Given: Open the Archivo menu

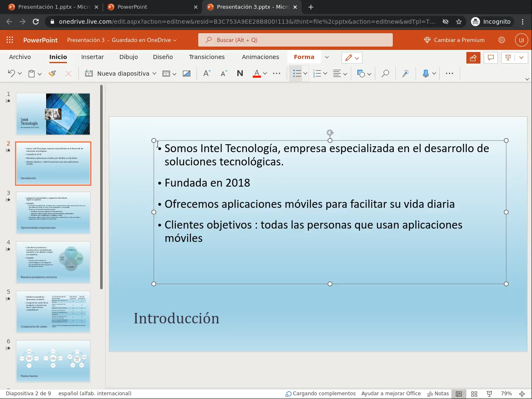Looking at the screenshot, I should point(20,57).
